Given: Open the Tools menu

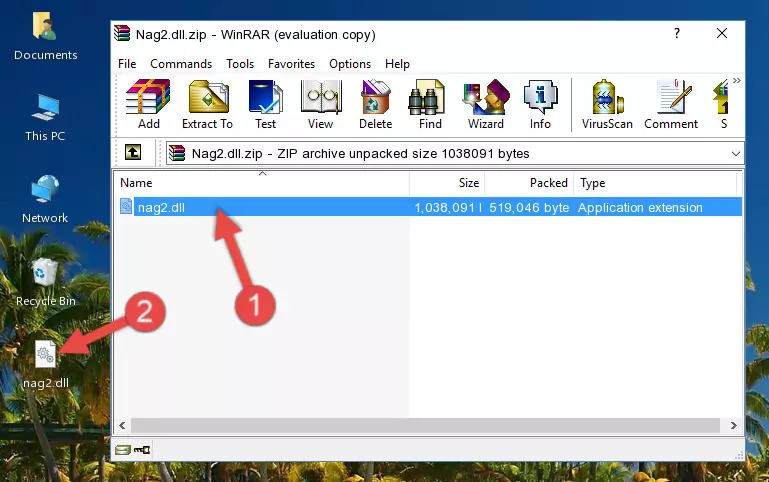Looking at the screenshot, I should coord(240,64).
